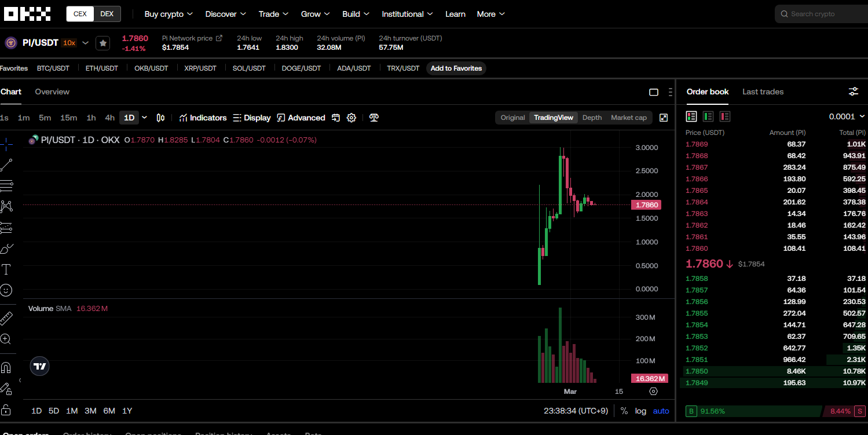Open the trade order display icon
868x435 pixels.
click(x=336, y=118)
